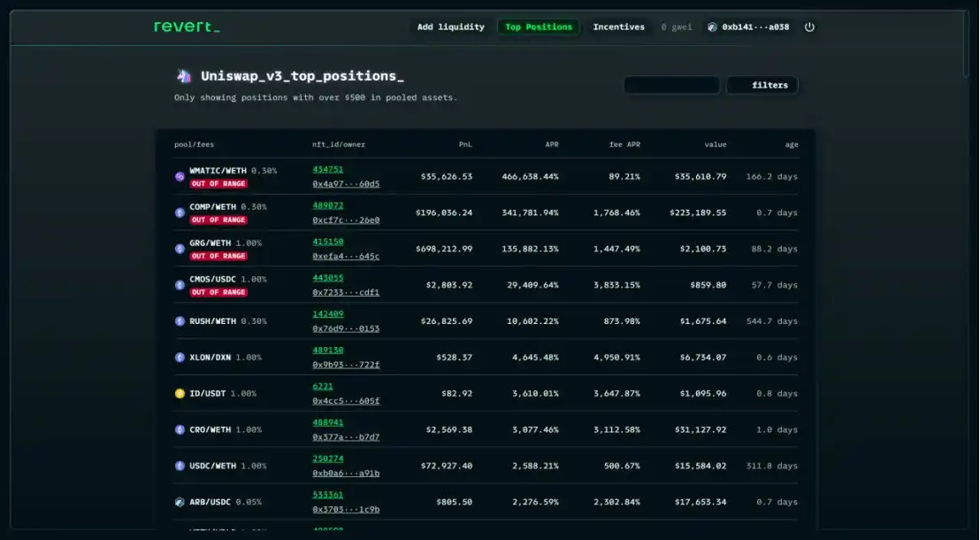Open owner address 0x3703···1c9b
980x540 pixels.
coord(346,509)
